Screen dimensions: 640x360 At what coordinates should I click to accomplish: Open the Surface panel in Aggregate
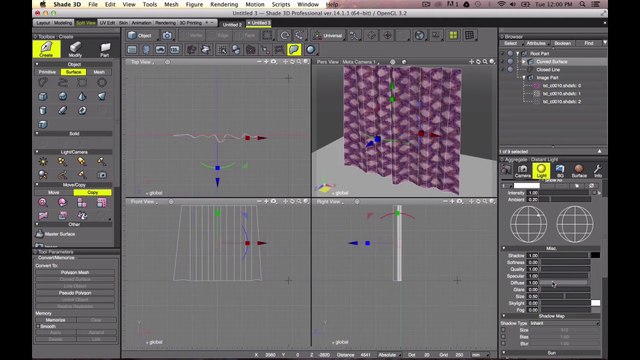pos(579,171)
